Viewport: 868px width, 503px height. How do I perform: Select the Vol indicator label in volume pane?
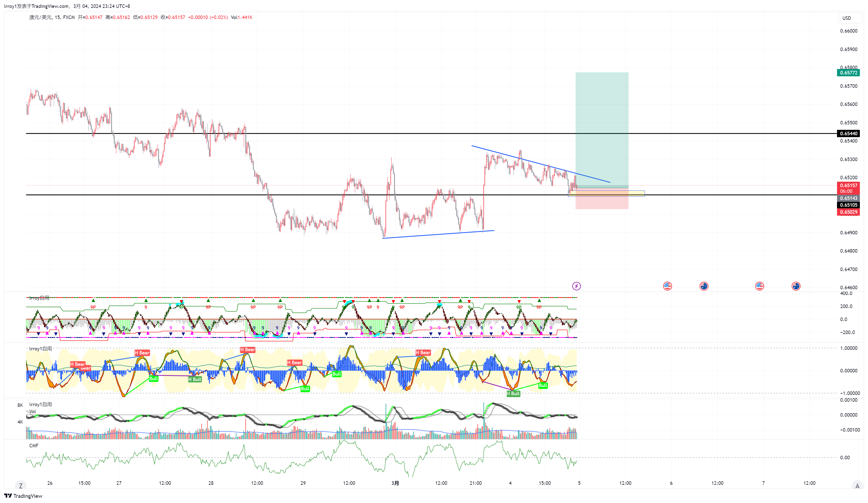point(32,411)
